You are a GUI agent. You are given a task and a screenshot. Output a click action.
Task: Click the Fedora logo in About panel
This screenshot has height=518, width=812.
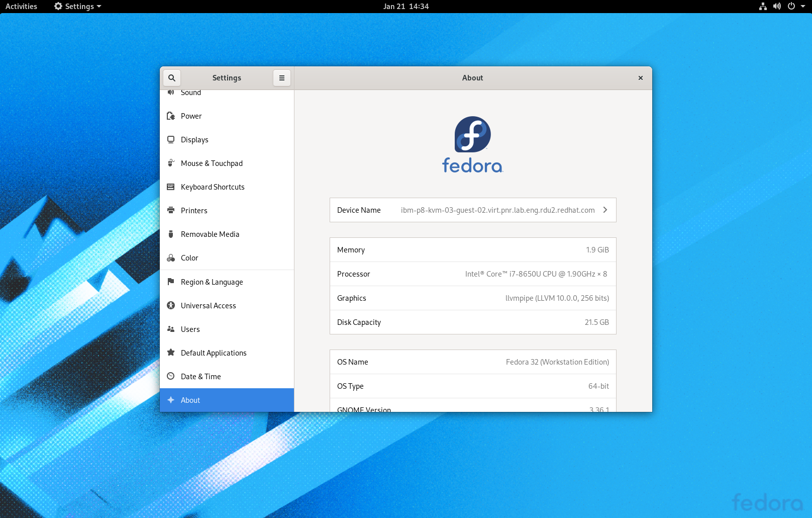(x=473, y=145)
